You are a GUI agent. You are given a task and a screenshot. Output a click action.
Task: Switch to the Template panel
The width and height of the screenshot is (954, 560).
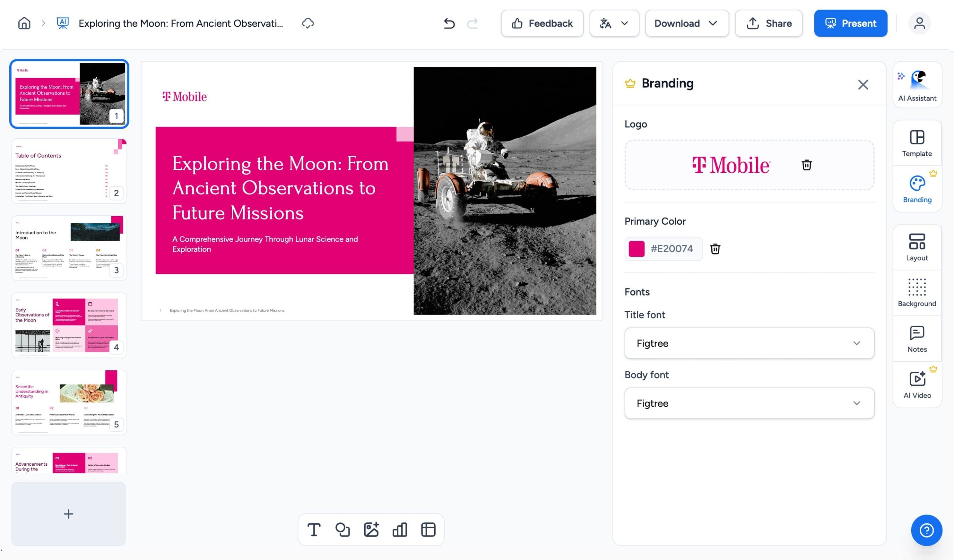(x=917, y=143)
